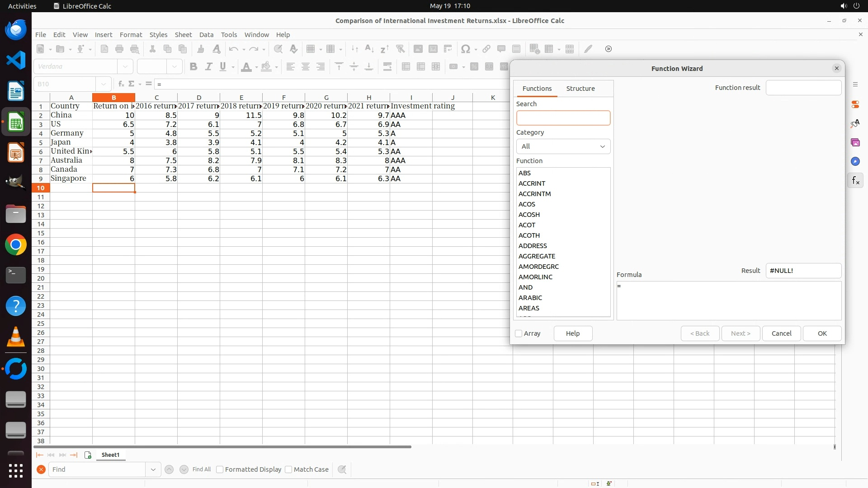Click the Sort Ascending toolbar icon
The image size is (868, 488).
(x=369, y=49)
